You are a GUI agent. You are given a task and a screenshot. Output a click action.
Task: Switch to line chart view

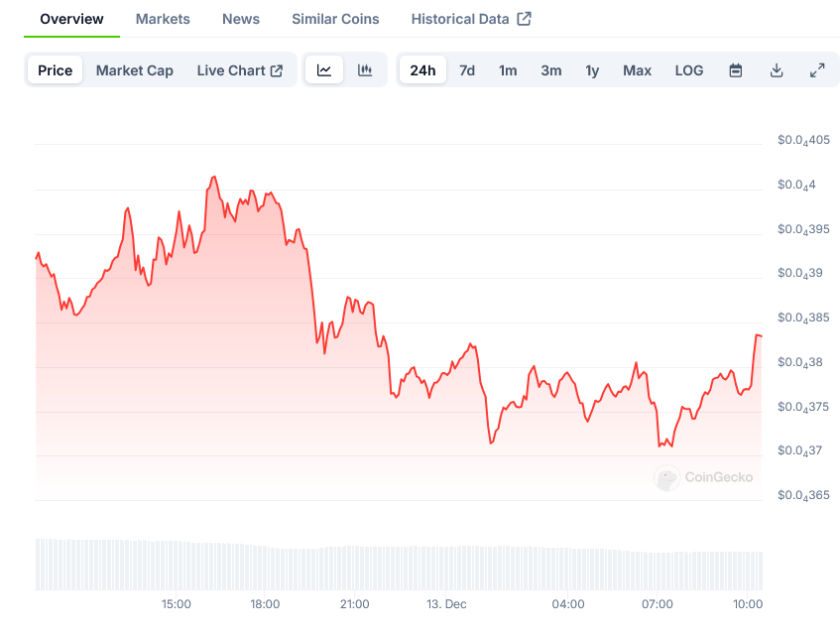coord(324,70)
